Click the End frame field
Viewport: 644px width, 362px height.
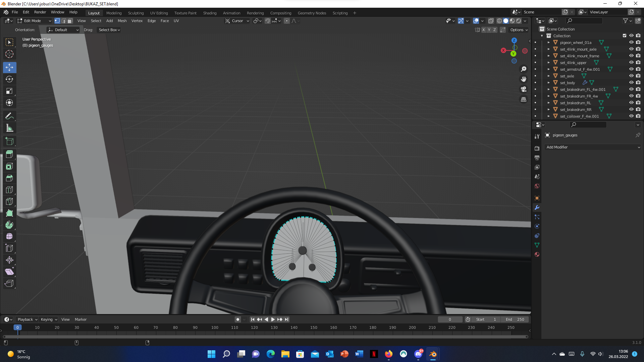tap(515, 319)
